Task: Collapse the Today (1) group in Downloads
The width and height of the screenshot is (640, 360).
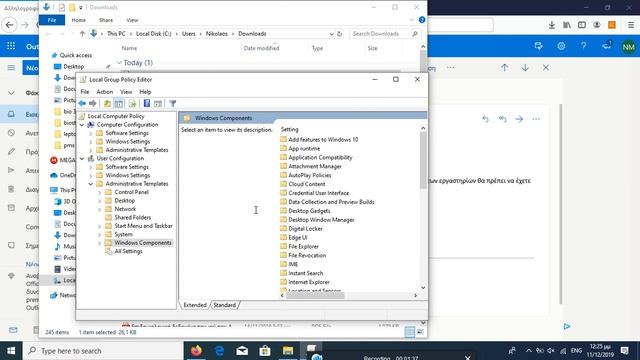Action: [119, 63]
